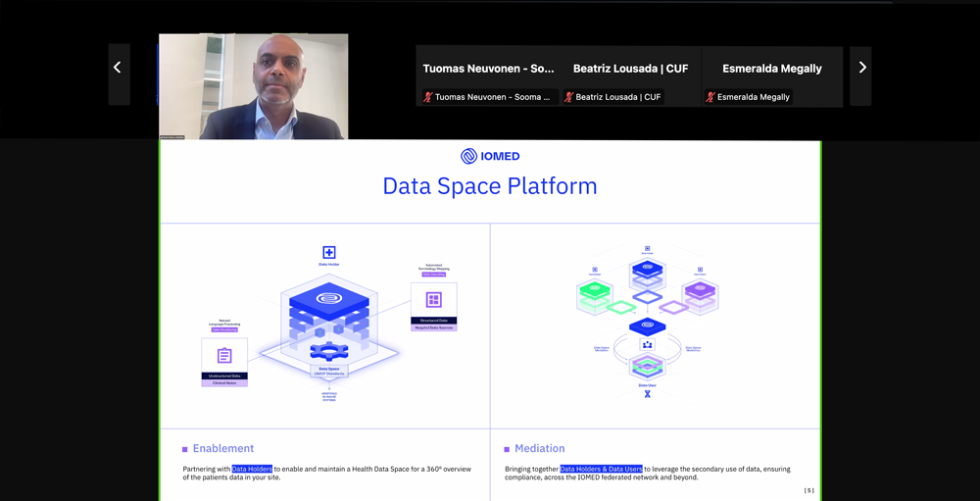The height and width of the screenshot is (501, 980).
Task: Select the speaker's video thumbnail
Action: click(253, 87)
